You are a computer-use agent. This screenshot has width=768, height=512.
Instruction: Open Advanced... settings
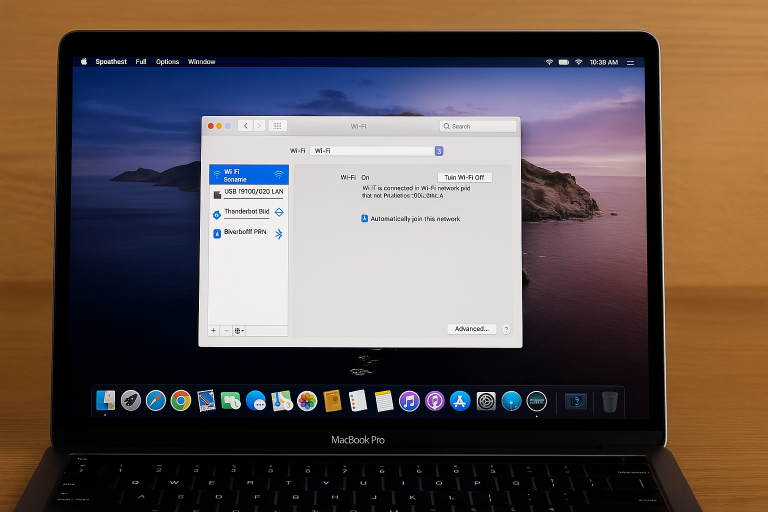(x=472, y=329)
